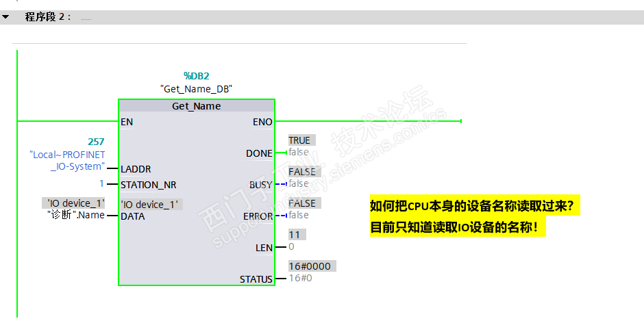Click the "诊断".Name operand
The width and height of the screenshot is (644, 334).
76,215
